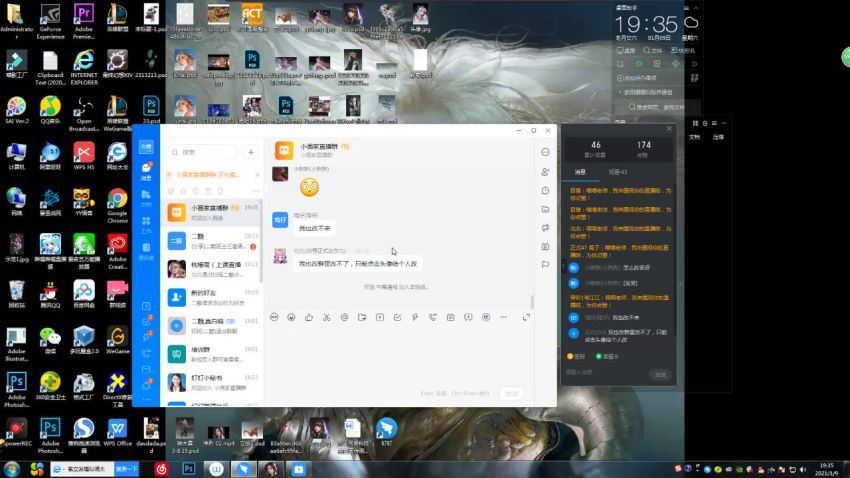This screenshot has width=850, height=478.
Task: Open chat history clock icon
Action: (545, 191)
